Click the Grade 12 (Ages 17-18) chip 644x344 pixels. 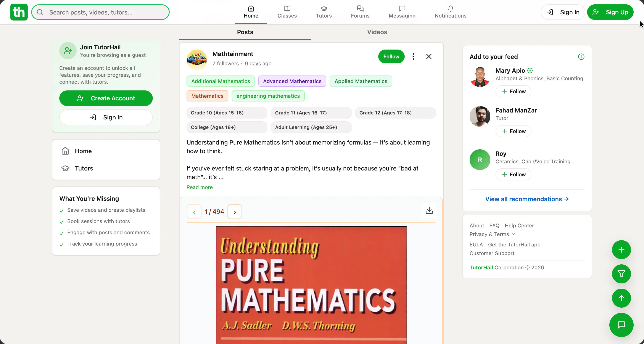395,113
